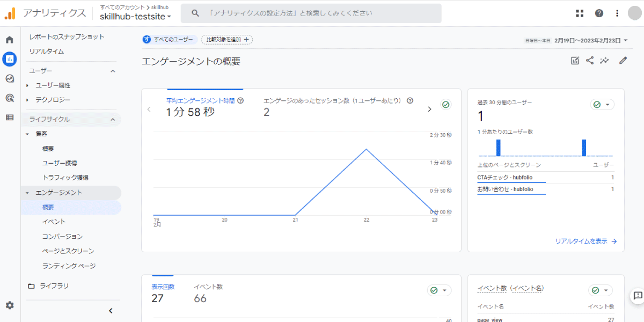Collapse the sidebar with left chevron
This screenshot has width=644, height=322.
tap(111, 311)
